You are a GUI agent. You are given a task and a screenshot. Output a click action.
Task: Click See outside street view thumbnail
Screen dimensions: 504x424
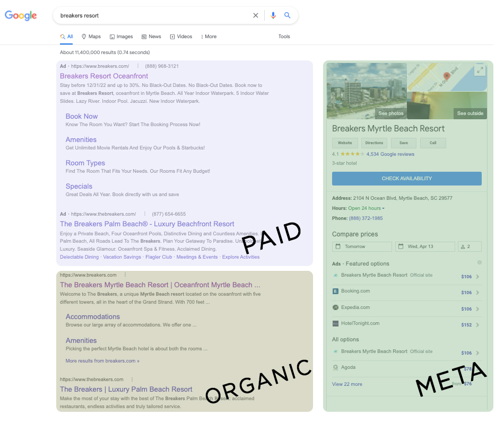pos(470,113)
